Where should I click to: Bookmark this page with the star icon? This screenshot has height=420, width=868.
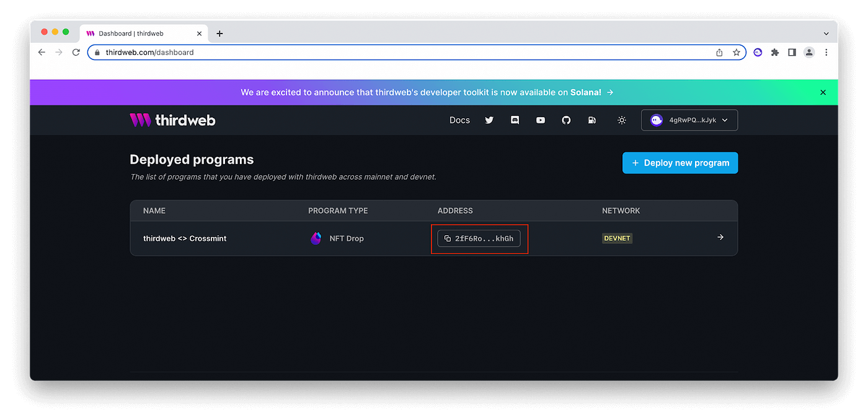pos(737,53)
